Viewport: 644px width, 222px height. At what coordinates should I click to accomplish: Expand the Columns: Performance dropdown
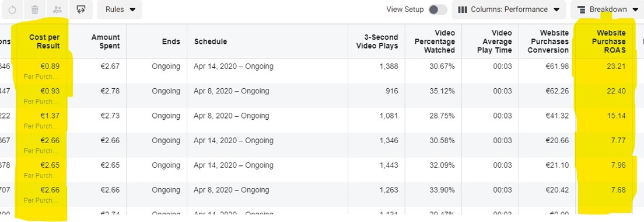click(x=509, y=9)
